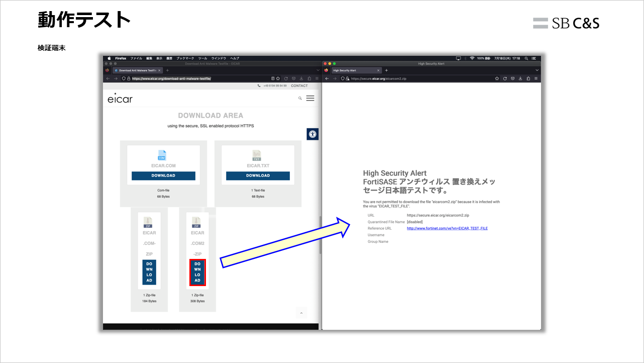Download the EICAR.COM-ZIP 184 Bytes file
The width and height of the screenshot is (644, 363).
click(x=149, y=272)
